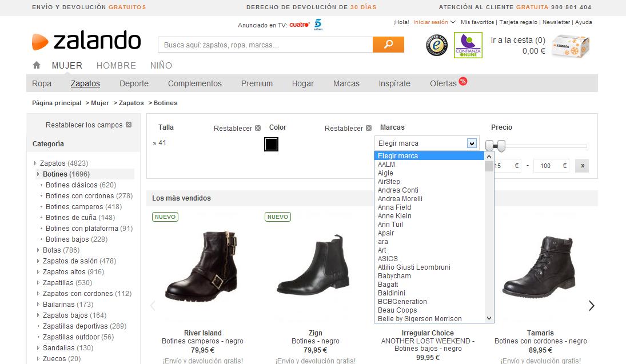Viewport: 626px width, 364px height.
Task: Show next best-seller products with right arrow
Action: coord(592,306)
